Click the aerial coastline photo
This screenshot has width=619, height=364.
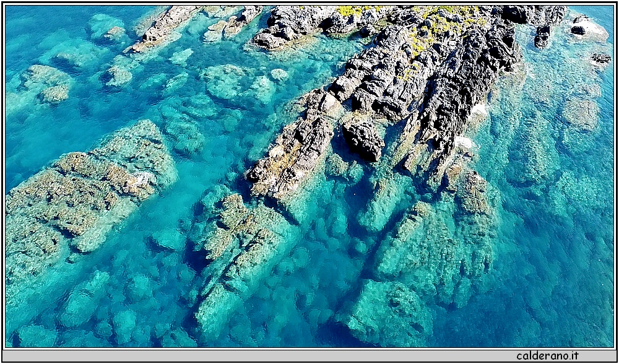click(x=309, y=176)
